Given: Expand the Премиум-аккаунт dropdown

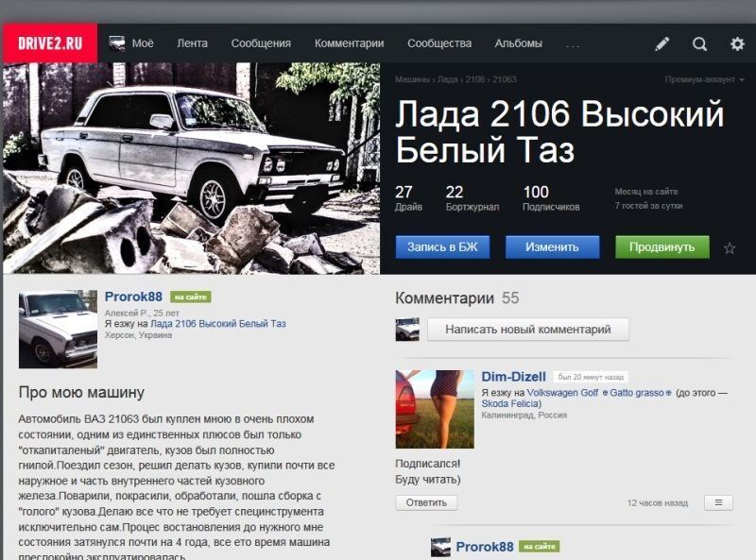Looking at the screenshot, I should (x=703, y=79).
